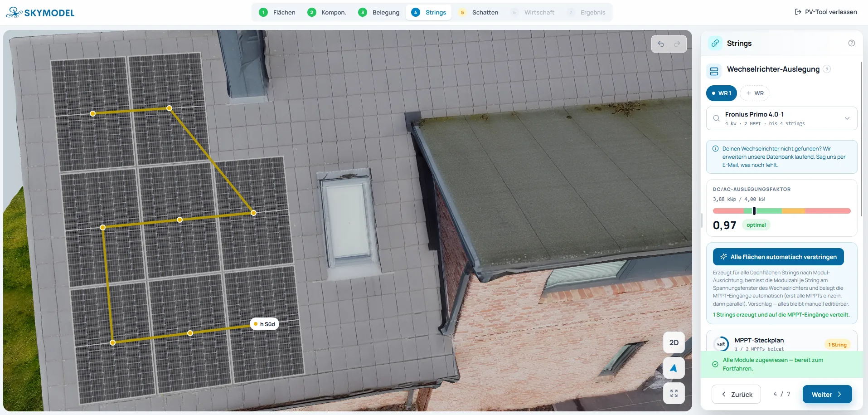Click the Strings link icon

(x=715, y=43)
